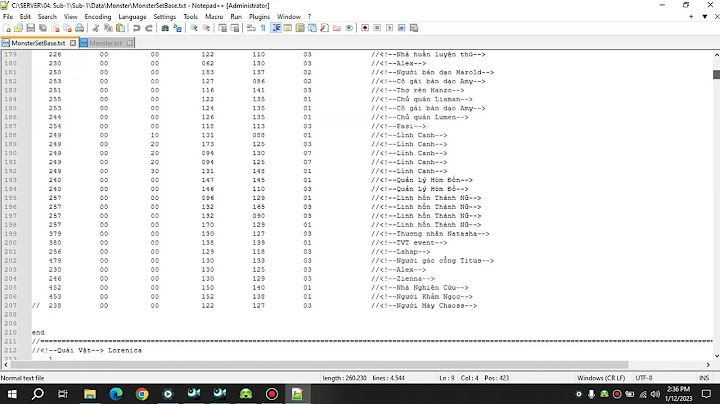Open the Function List panel icon
The height and width of the screenshot is (404, 720).
[x=324, y=28]
